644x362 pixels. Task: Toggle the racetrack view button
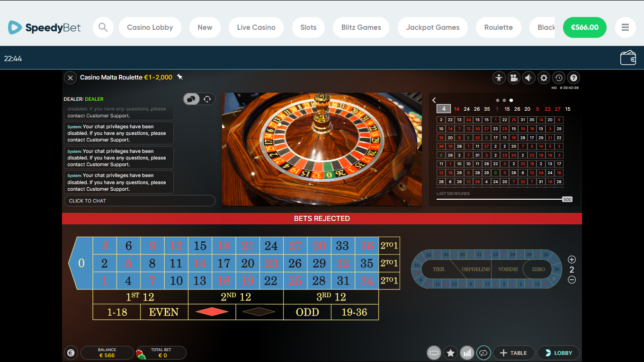tap(434, 353)
